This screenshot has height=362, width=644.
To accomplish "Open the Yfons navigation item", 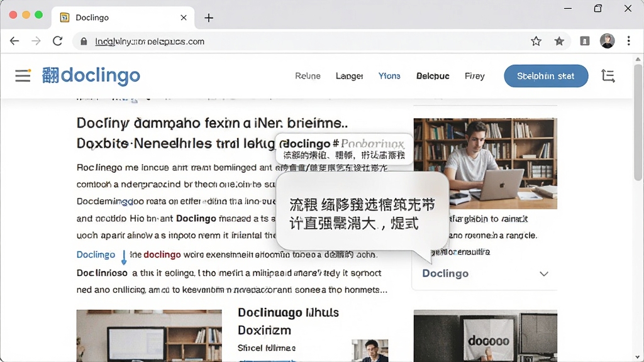I will point(389,76).
